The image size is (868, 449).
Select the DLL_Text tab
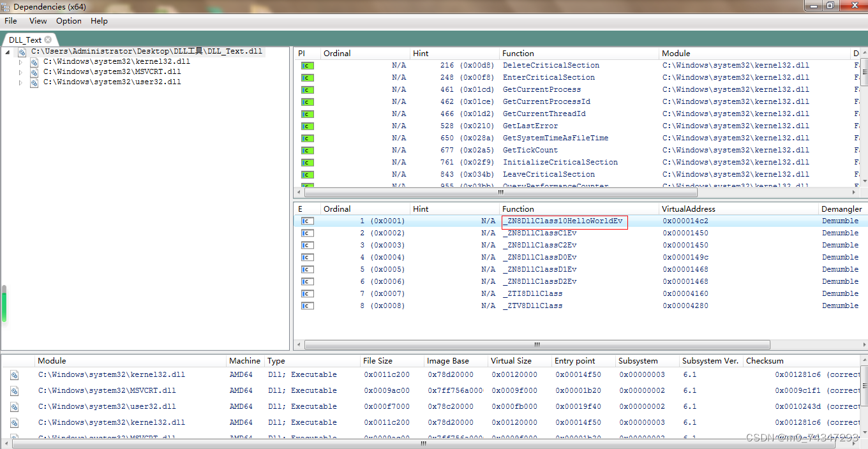[x=26, y=40]
